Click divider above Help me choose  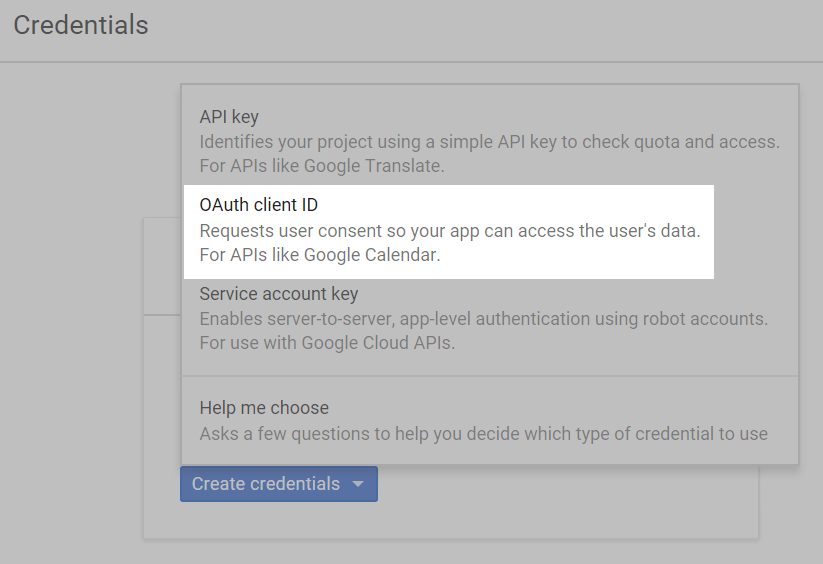[490, 376]
